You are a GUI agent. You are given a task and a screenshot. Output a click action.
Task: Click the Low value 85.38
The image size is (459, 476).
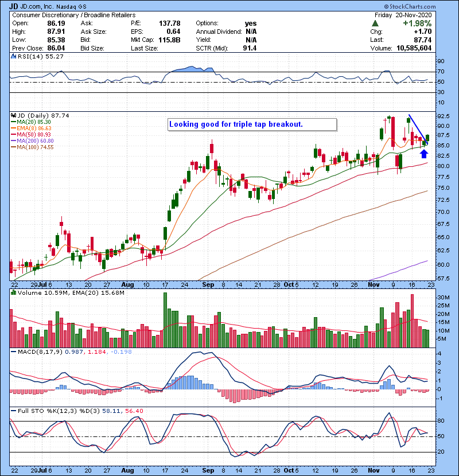(x=56, y=40)
